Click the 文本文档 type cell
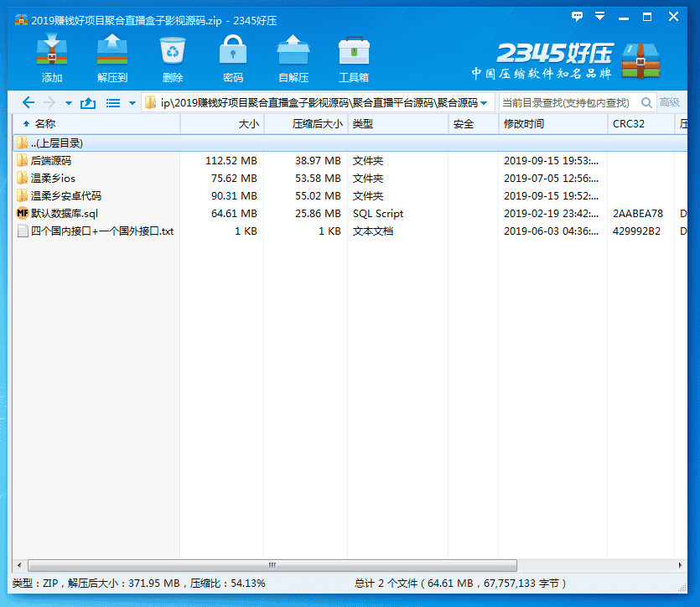700x607 pixels. click(373, 231)
